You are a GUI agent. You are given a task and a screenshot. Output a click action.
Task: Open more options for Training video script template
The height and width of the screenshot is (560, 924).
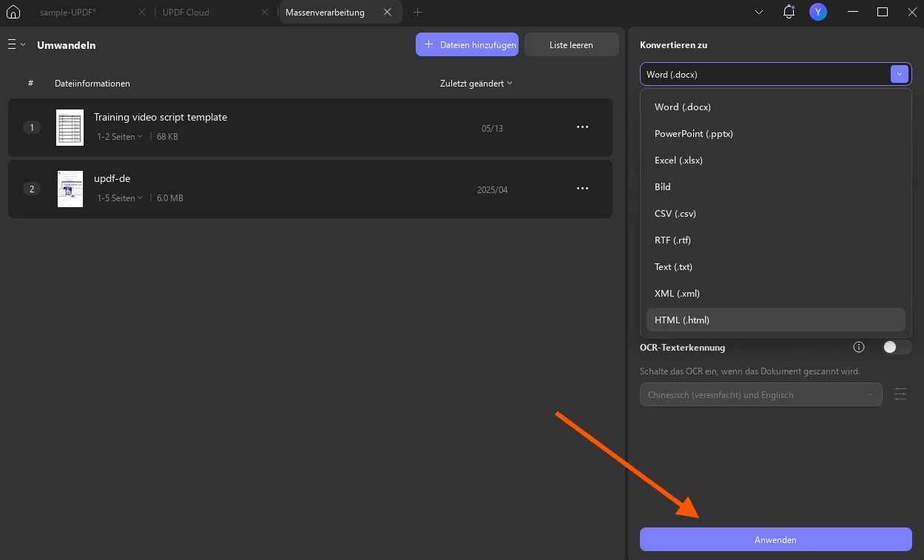582,127
